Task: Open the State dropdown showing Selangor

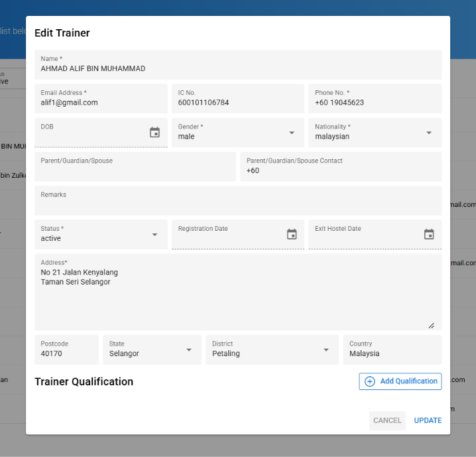Action: click(x=152, y=350)
